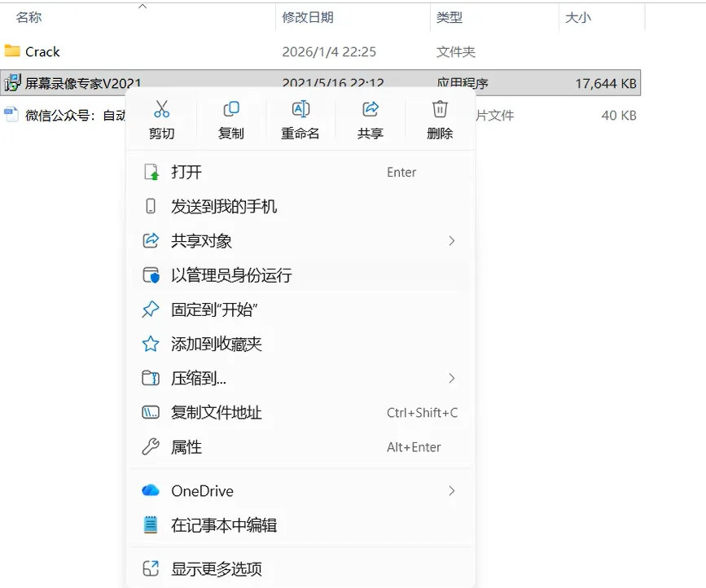
Task: Expand the 共享对象 submenu arrow
Action: coord(452,241)
